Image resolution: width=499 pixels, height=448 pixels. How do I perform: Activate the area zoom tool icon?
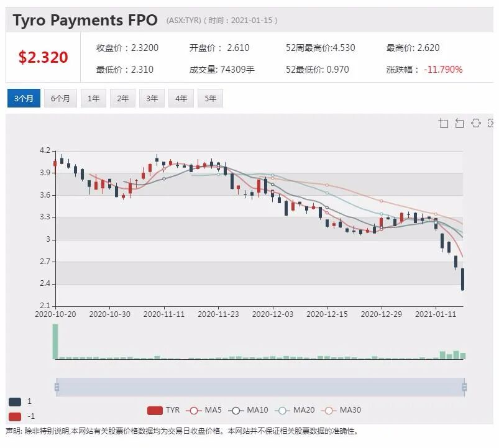click(443, 123)
